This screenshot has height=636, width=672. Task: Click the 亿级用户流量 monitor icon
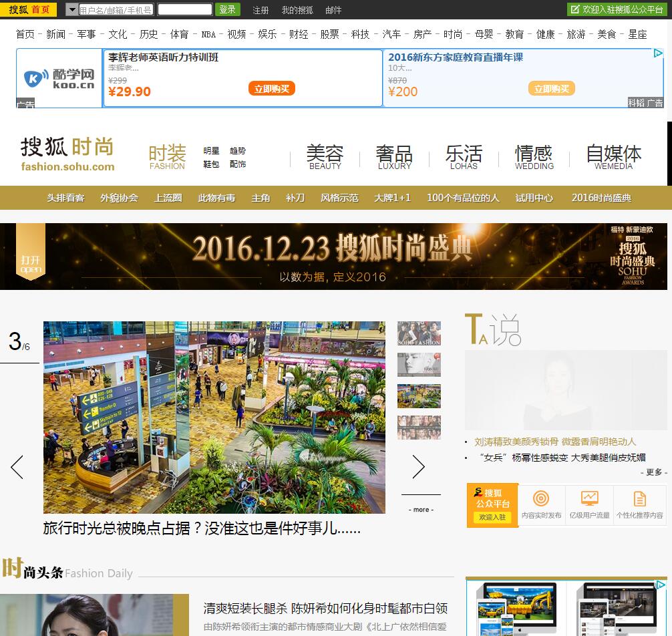coord(589,498)
